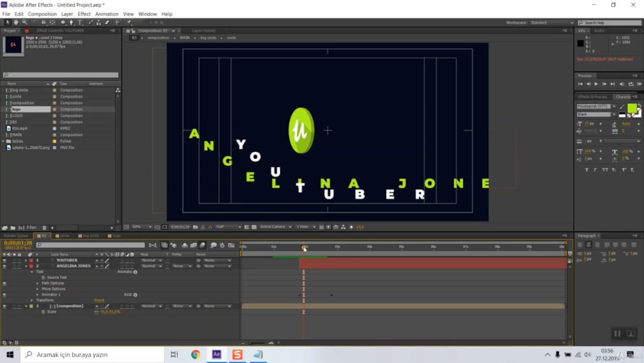Click the Reset link for Transform
Screen dimensions: 644x363
pos(99,300)
